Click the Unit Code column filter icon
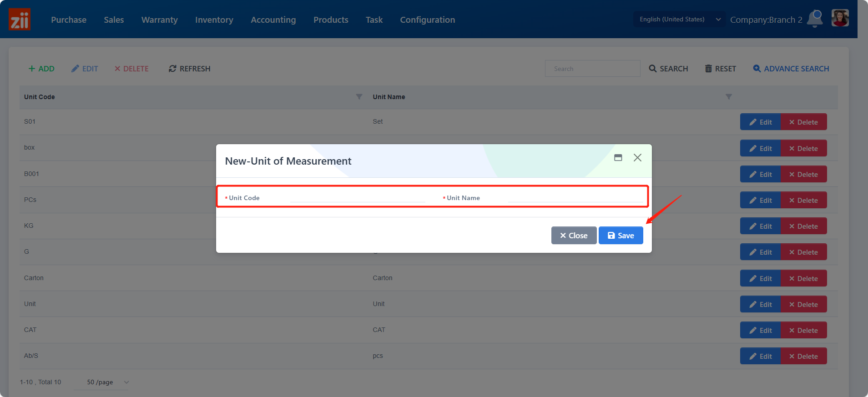This screenshot has width=868, height=397. (359, 97)
